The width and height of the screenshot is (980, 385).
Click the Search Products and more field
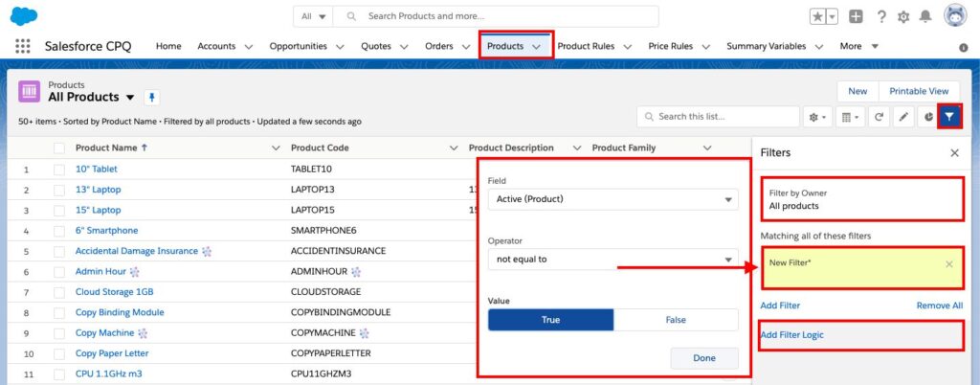[x=496, y=17]
